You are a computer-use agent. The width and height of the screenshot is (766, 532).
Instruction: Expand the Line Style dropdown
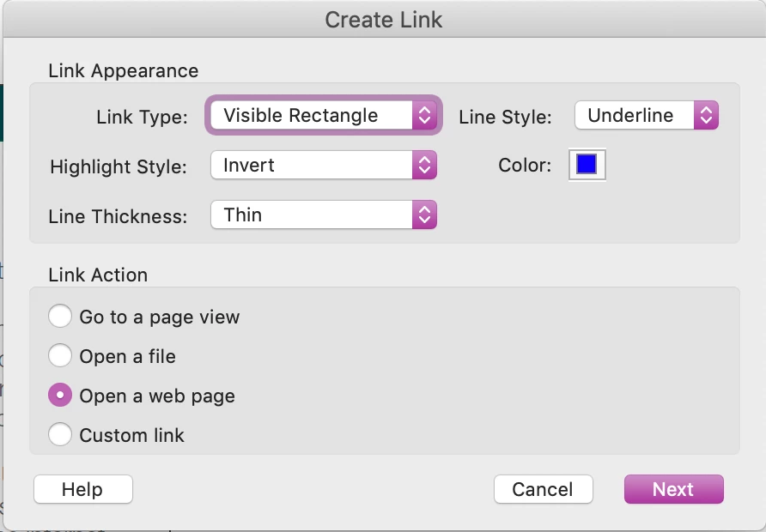click(646, 116)
